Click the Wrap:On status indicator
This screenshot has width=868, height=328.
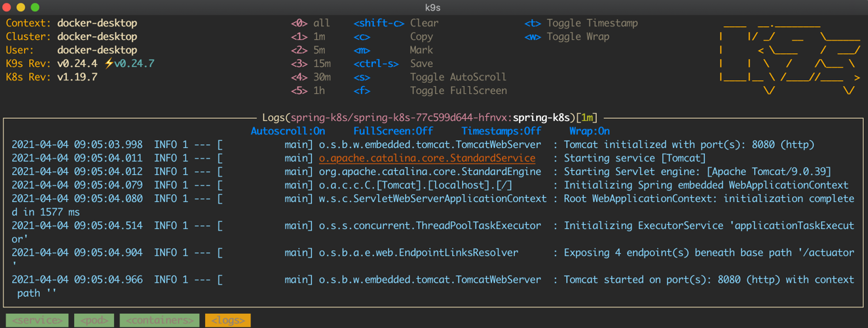[x=590, y=132]
